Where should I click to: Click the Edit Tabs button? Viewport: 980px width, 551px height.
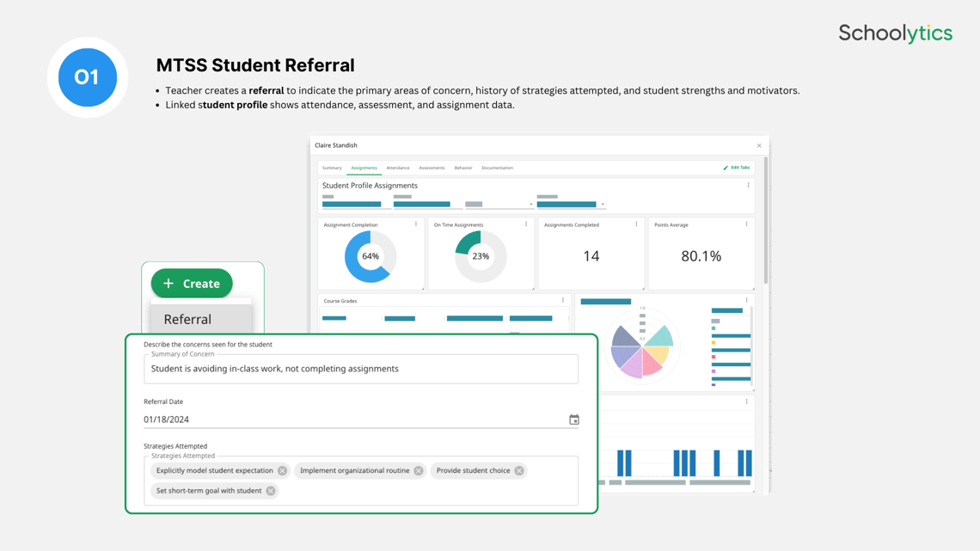(740, 168)
